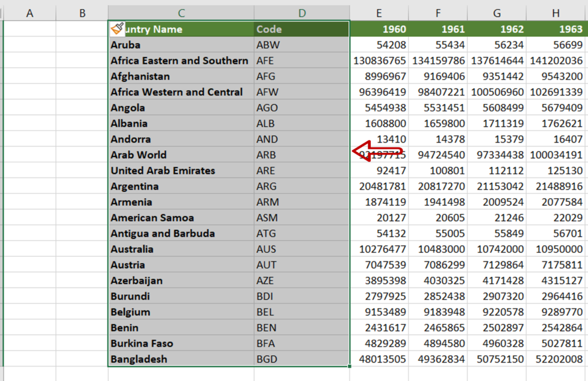Screen dimensions: 588x381
Task: Click cell with value 100034191
Action: pyautogui.click(x=556, y=155)
